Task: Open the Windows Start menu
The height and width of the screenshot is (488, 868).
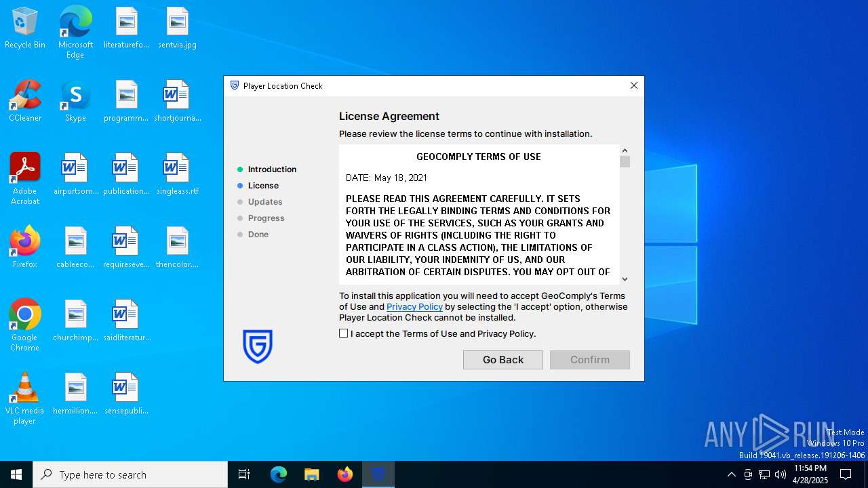Action: 16,474
